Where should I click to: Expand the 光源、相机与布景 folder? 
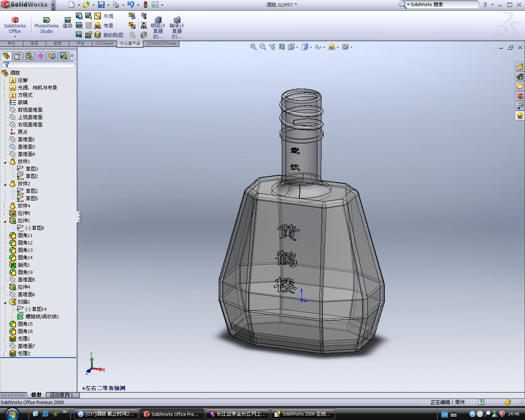[x=5, y=88]
